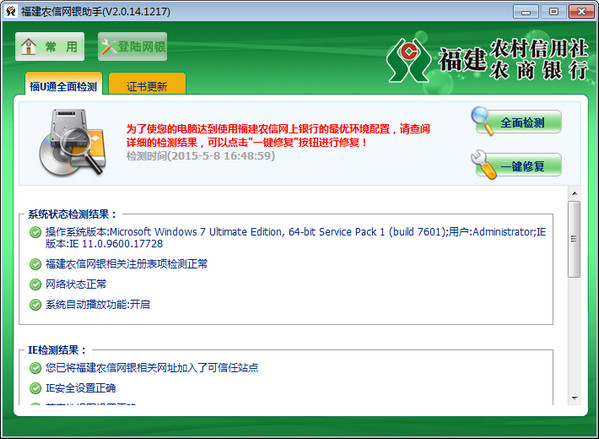Image resolution: width=599 pixels, height=439 pixels.
Task: Select 福建农信网银相关注册表项检测正常 text
Action: point(126,264)
